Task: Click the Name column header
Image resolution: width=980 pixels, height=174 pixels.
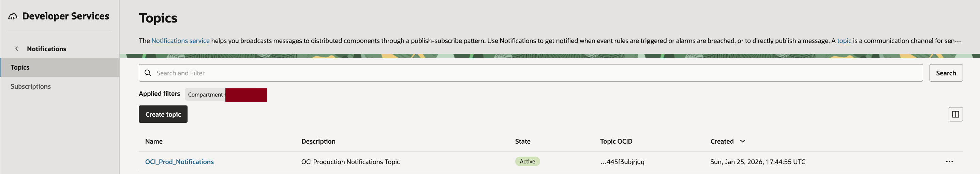Action: [154, 141]
